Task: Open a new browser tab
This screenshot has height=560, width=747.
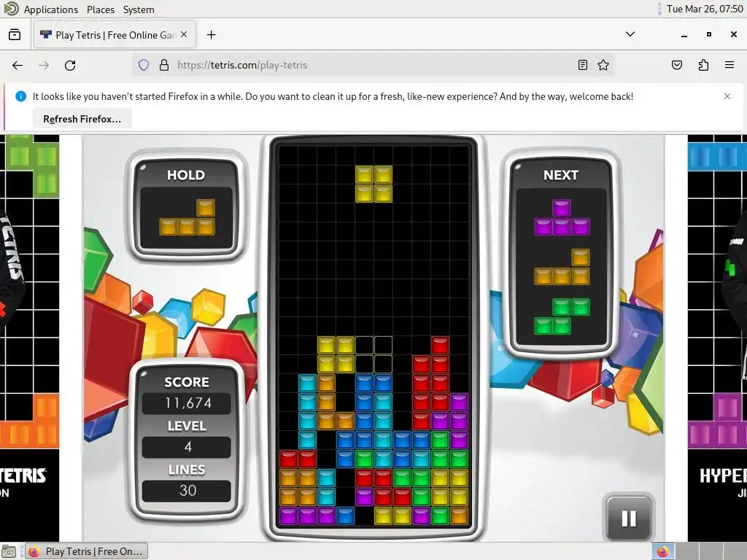Action: tap(211, 35)
